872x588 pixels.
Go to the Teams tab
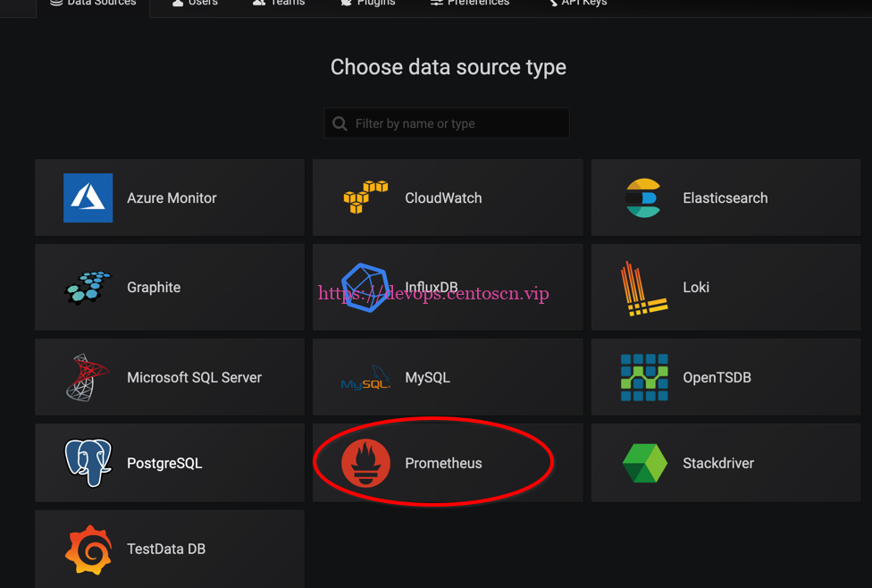278,4
